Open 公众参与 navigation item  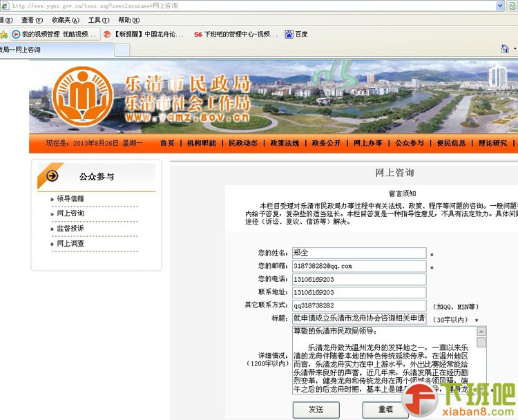[410, 143]
